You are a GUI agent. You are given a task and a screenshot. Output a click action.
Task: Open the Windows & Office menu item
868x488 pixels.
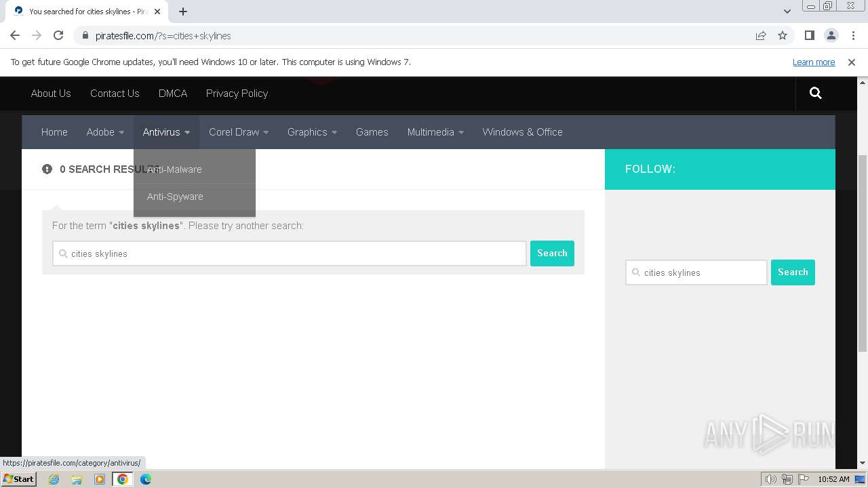coord(523,132)
